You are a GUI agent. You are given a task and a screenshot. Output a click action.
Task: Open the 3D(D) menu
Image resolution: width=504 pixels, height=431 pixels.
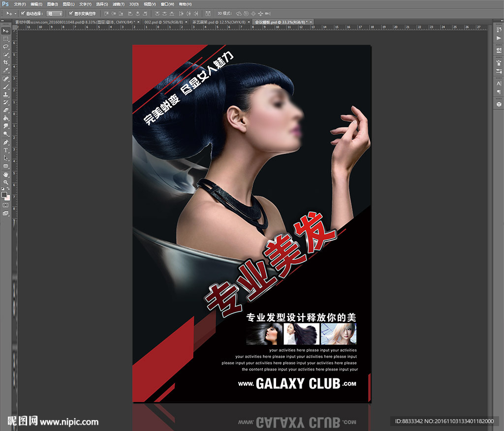(134, 4)
